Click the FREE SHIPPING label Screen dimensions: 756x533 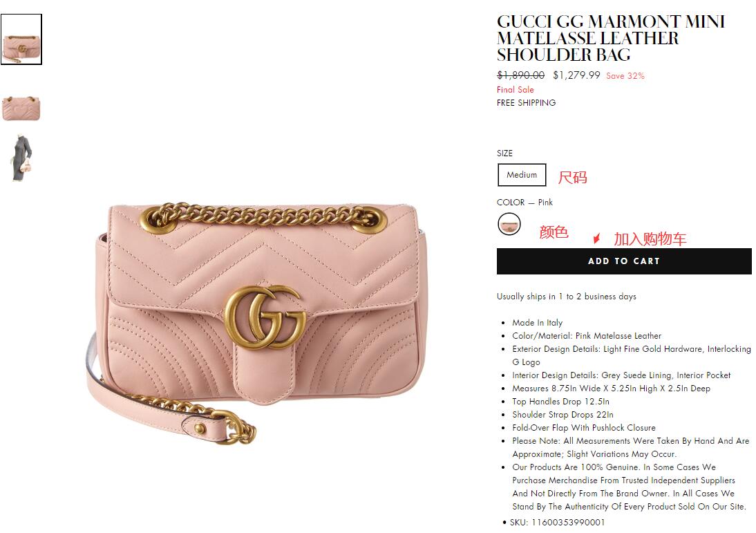pyautogui.click(x=526, y=103)
